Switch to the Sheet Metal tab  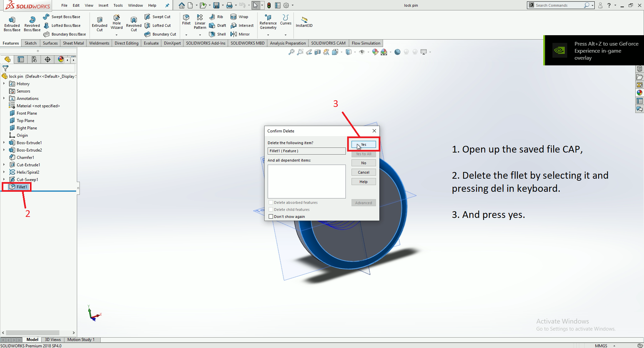(73, 43)
